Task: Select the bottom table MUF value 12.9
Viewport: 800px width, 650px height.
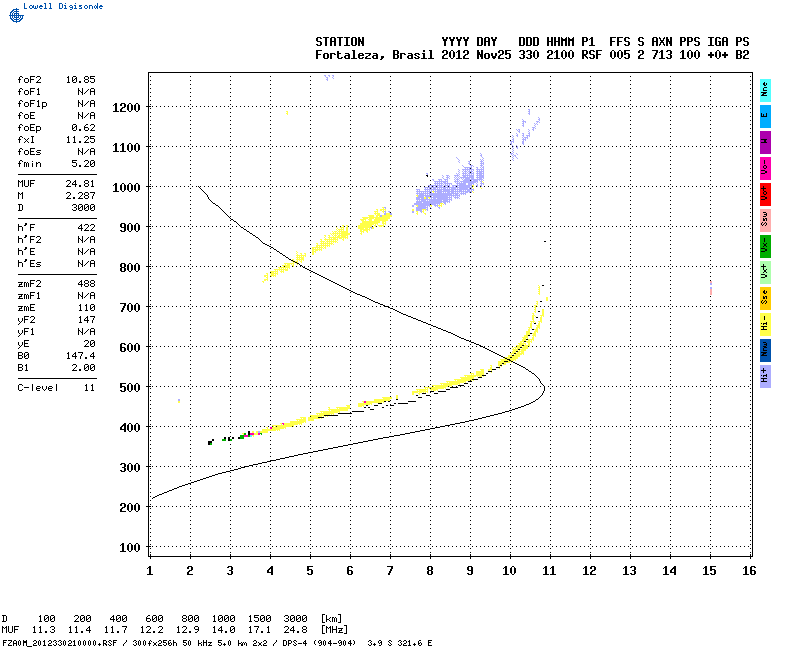Action: pos(187,630)
